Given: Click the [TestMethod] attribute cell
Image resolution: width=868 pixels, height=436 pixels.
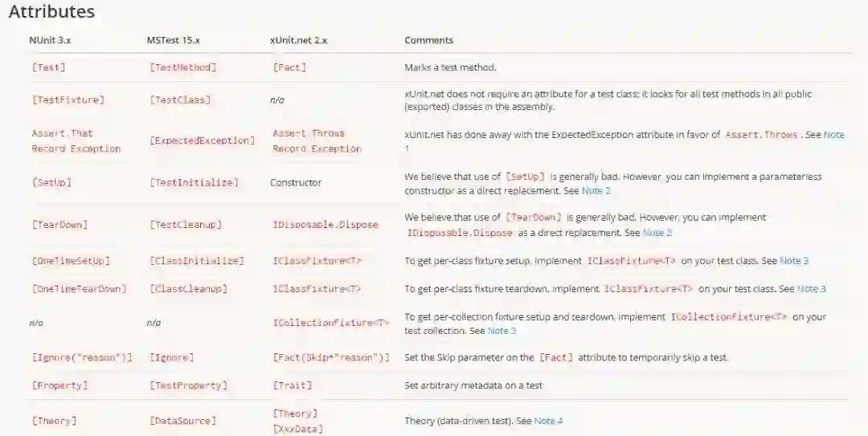Looking at the screenshot, I should (x=182, y=67).
